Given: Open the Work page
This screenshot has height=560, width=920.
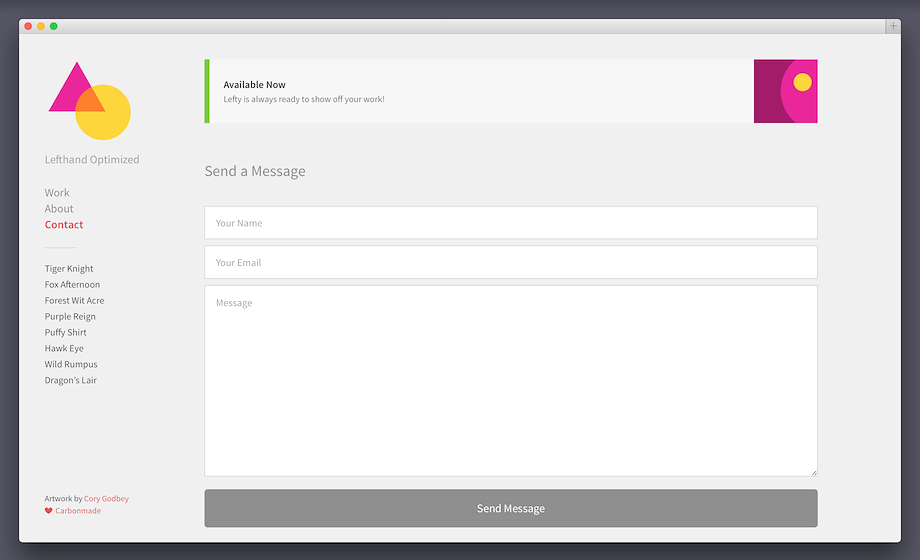Looking at the screenshot, I should click(x=57, y=193).
